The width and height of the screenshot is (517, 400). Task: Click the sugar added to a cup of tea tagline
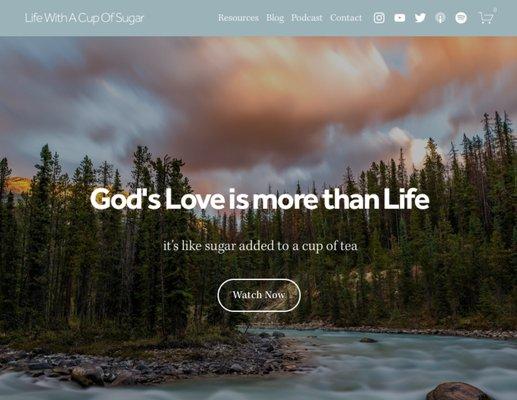pyautogui.click(x=260, y=246)
